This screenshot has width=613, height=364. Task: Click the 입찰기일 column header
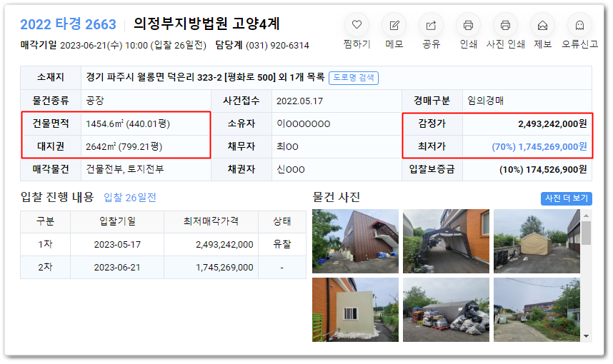pyautogui.click(x=117, y=221)
